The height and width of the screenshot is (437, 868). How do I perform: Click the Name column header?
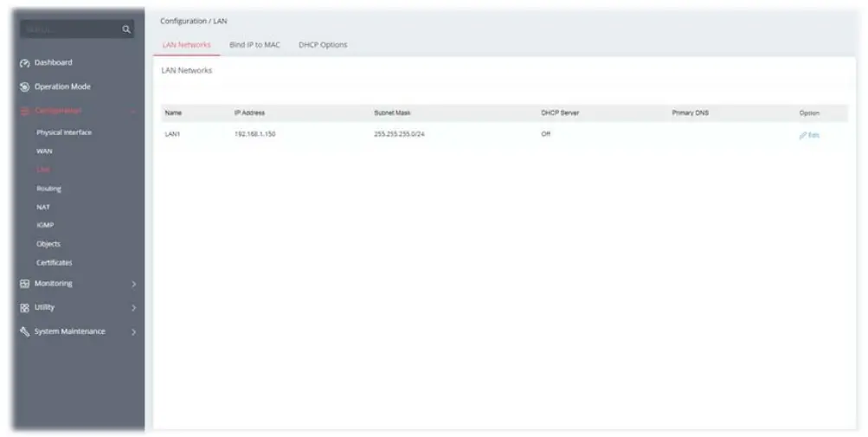(x=173, y=113)
